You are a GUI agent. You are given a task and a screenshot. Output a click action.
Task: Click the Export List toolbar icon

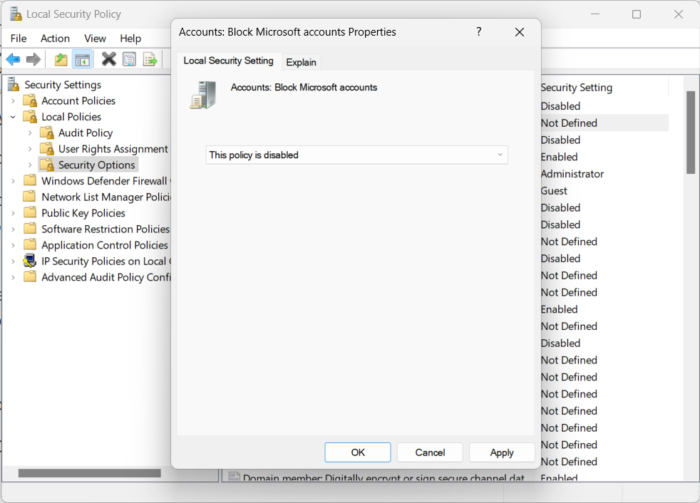tap(150, 59)
